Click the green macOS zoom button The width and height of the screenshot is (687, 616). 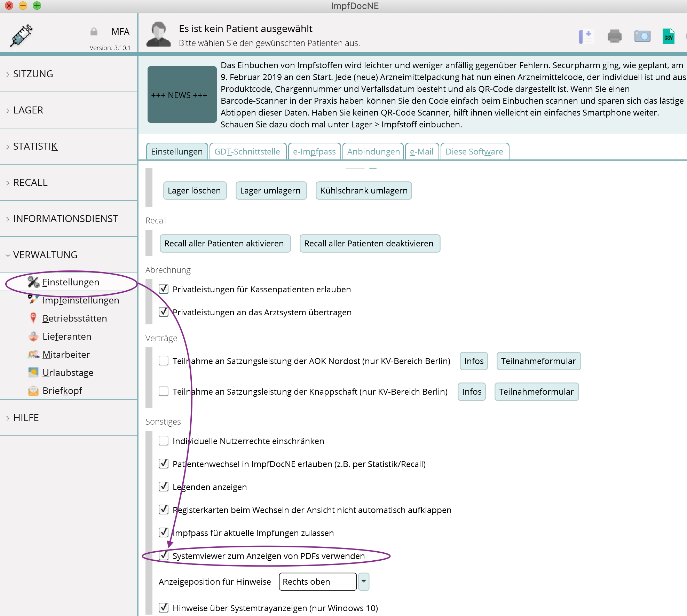(x=37, y=6)
